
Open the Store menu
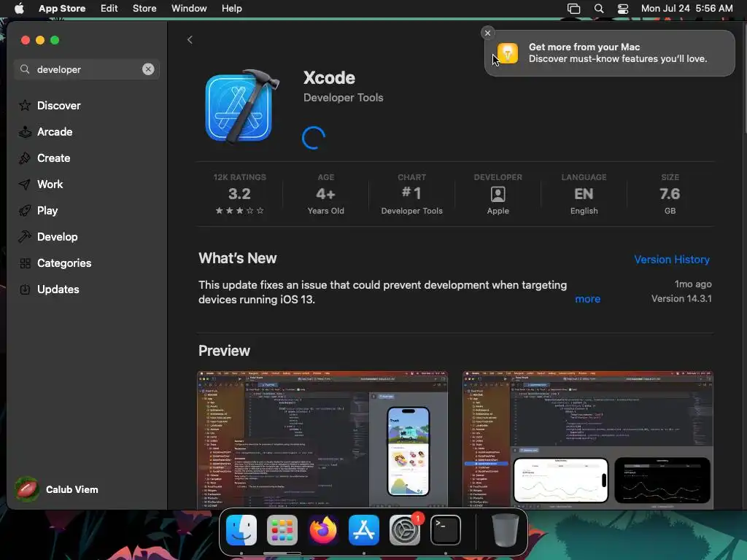pyautogui.click(x=144, y=9)
